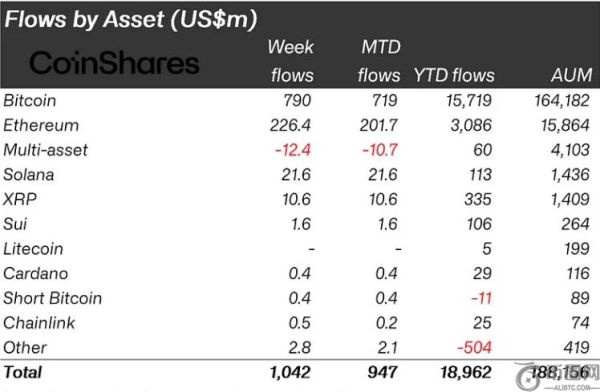
Task: Select the XRP row label
Action: 20,199
